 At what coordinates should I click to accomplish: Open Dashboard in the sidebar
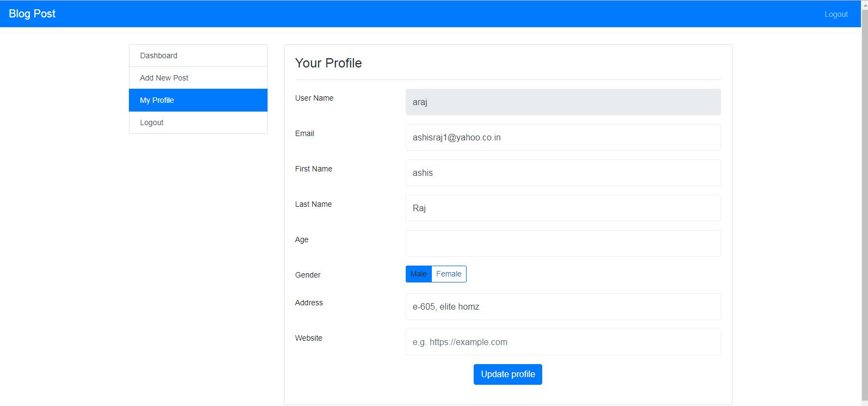tap(198, 56)
